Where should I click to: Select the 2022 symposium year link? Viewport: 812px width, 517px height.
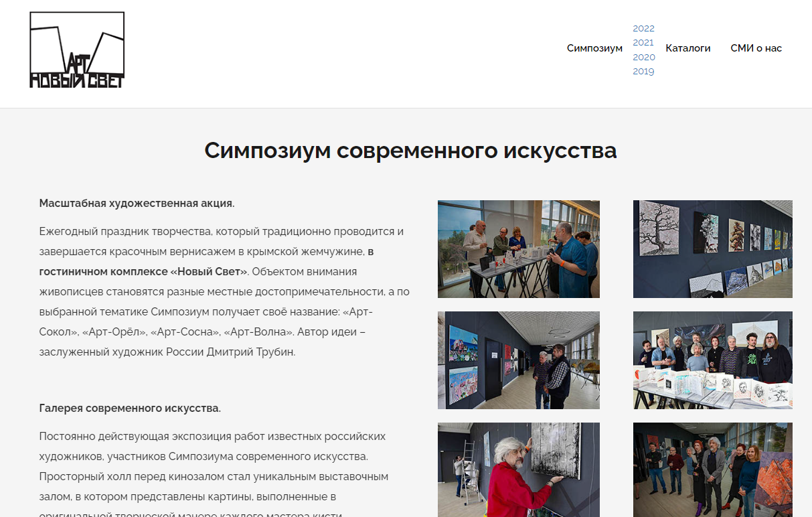[643, 28]
